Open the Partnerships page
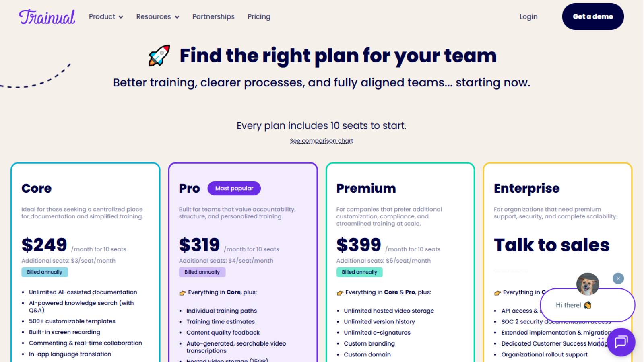Viewport: 644px width, 362px height. pos(213,17)
